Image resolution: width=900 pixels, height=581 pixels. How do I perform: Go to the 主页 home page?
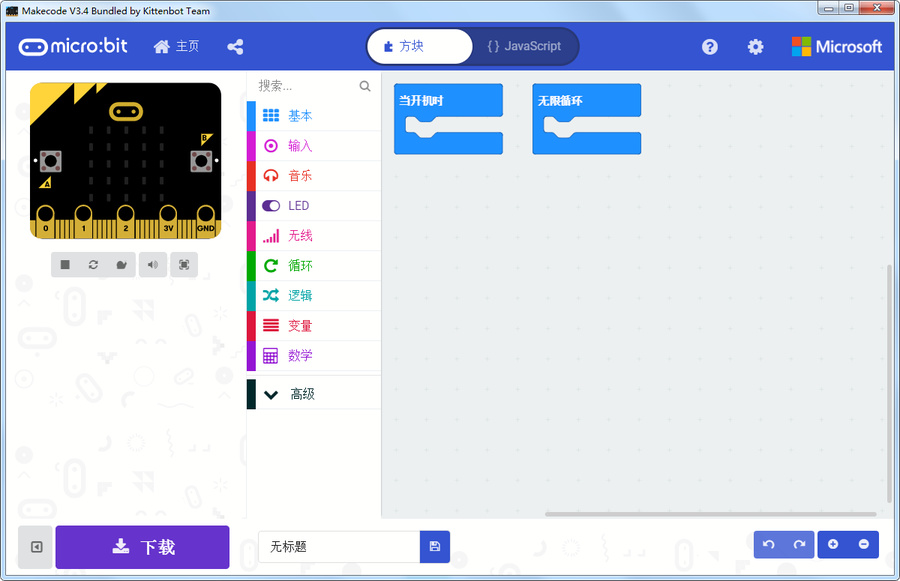(x=176, y=46)
